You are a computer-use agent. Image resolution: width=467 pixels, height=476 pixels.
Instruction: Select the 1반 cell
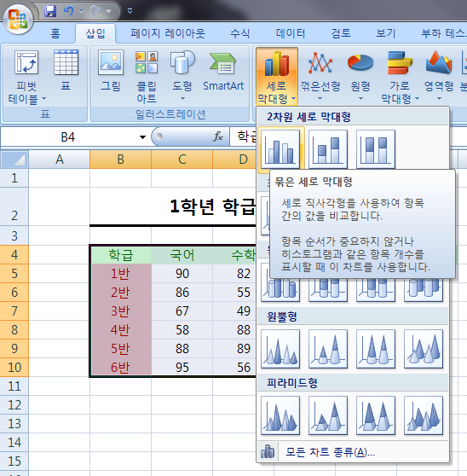click(121, 274)
